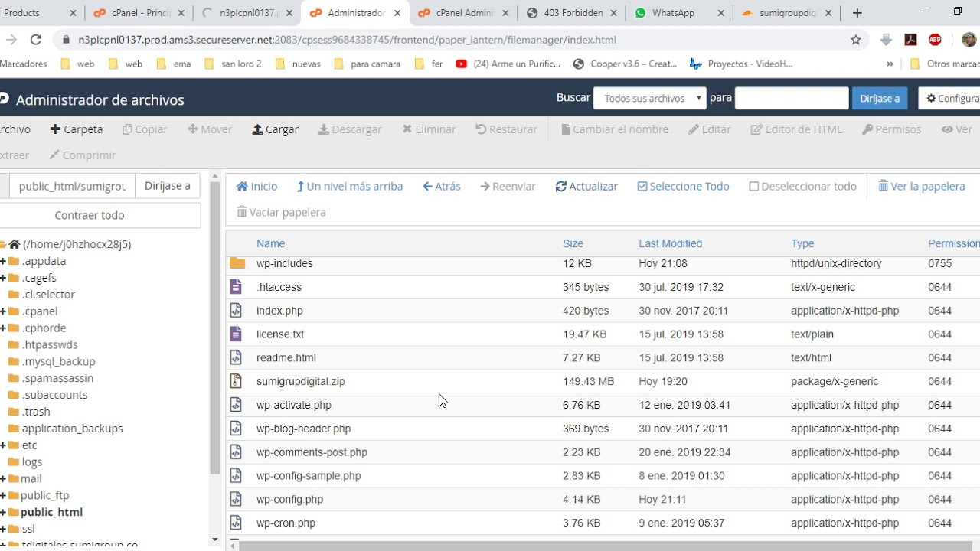Screen dimensions: 980x551
Task: Expand the .cpanel tree folder
Action: point(3,311)
